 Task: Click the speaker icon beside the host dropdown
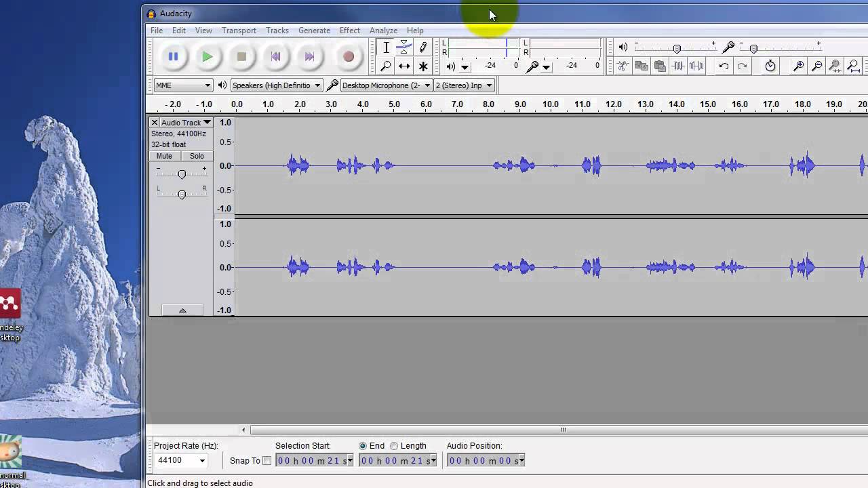click(x=222, y=85)
